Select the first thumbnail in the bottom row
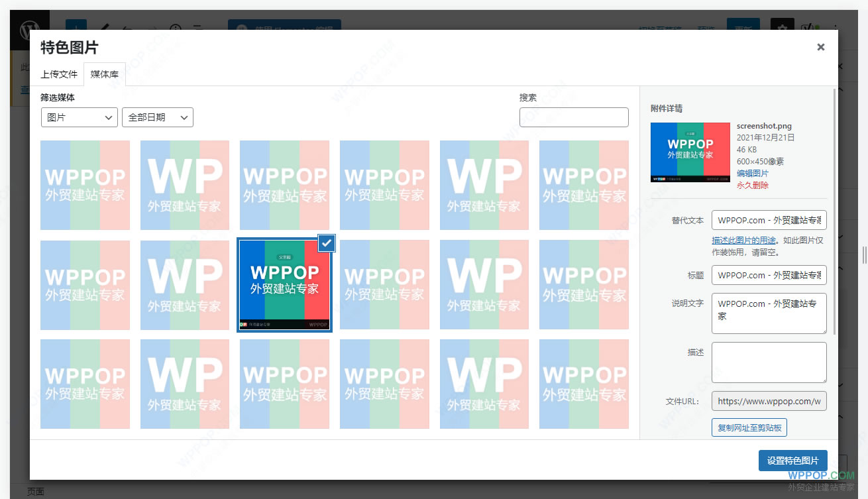 85,384
